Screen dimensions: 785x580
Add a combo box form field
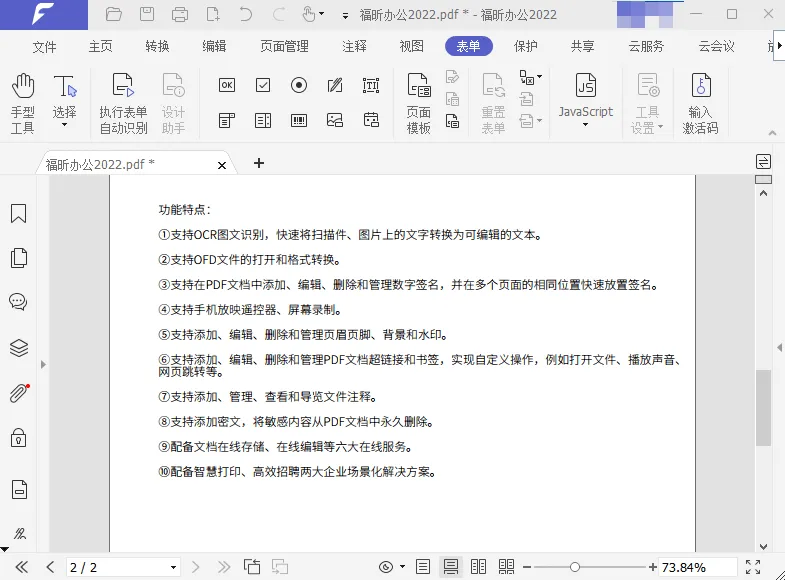click(x=227, y=120)
